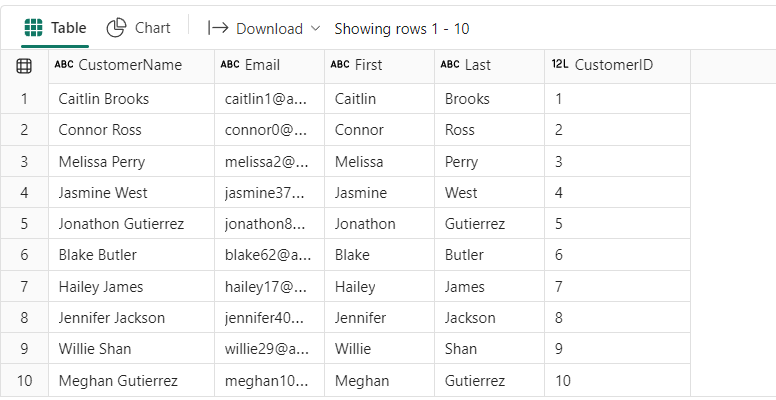The image size is (776, 400).
Task: Click the ABC type icon beside Last
Action: (x=450, y=64)
